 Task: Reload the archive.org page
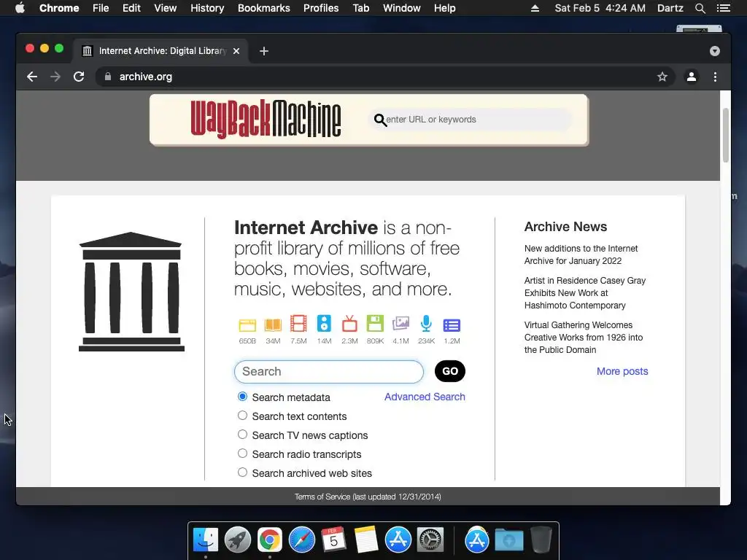click(79, 77)
